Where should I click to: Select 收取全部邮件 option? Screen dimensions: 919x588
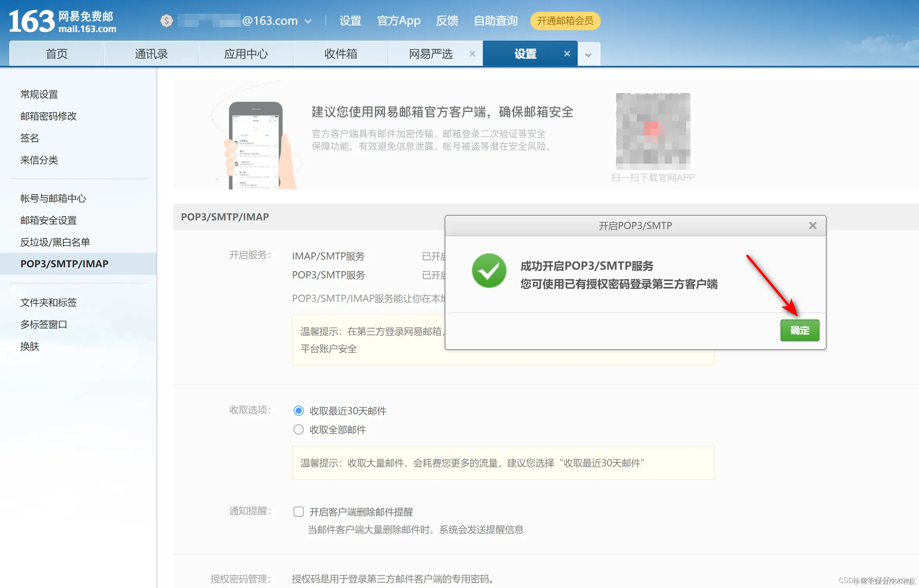(299, 429)
